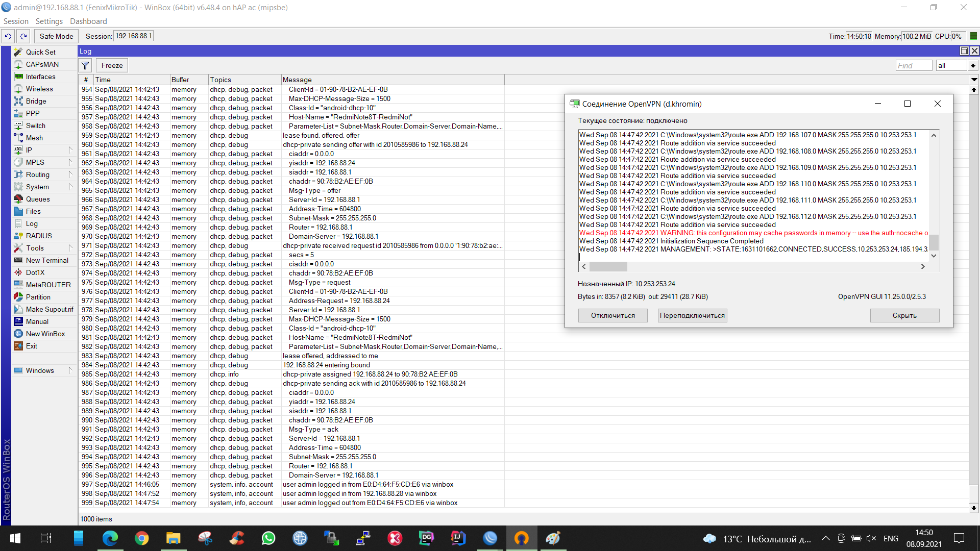Select log row 997 admin logged in
The image size is (980, 551).
pyautogui.click(x=291, y=484)
